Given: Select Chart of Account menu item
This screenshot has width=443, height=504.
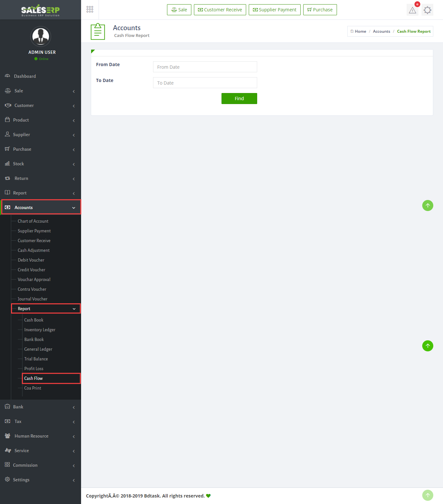Looking at the screenshot, I should coord(33,221).
